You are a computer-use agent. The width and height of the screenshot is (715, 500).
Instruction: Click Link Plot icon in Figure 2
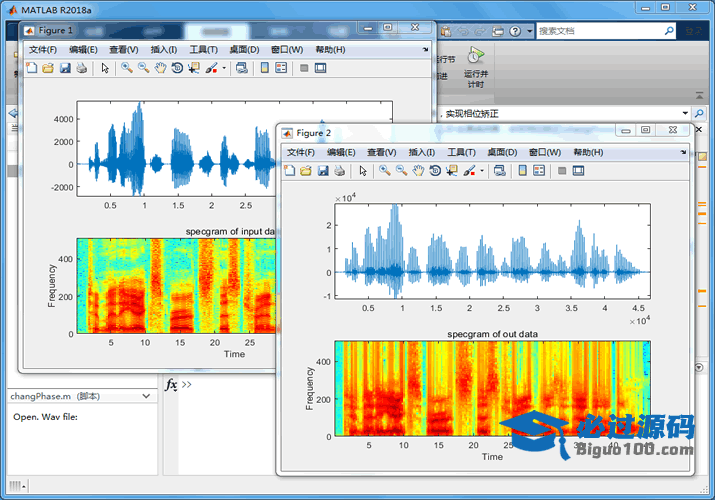coord(500,170)
